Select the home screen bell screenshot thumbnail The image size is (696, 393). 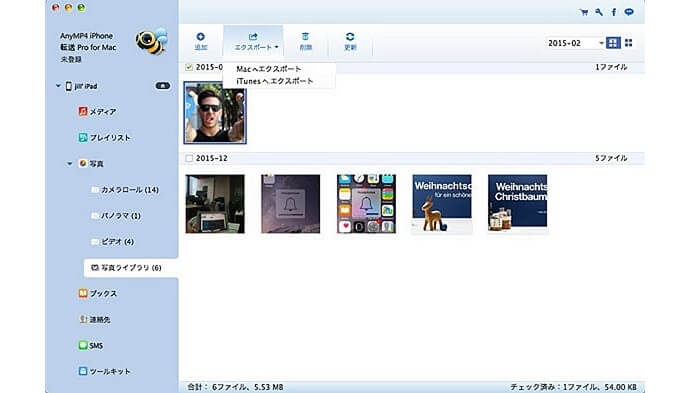[366, 204]
